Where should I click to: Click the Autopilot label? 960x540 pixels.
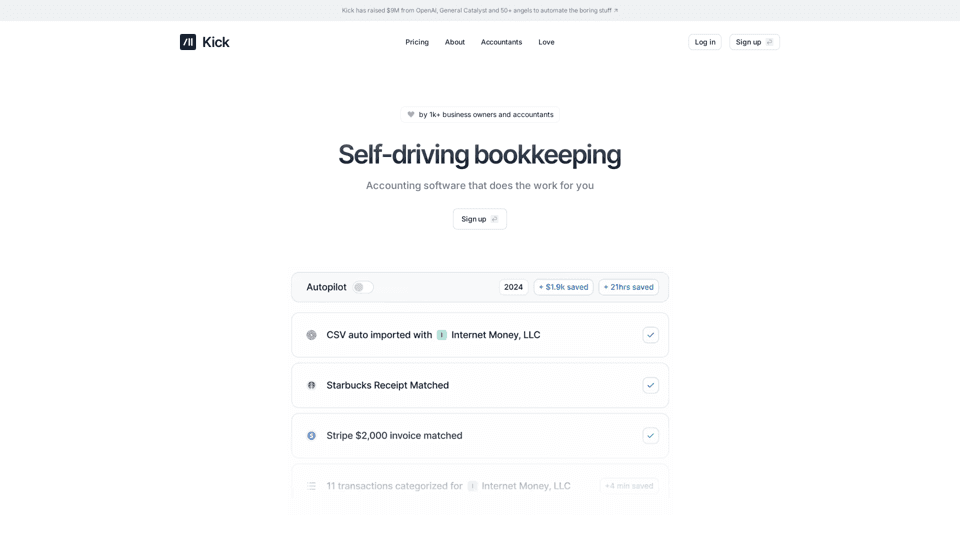[x=326, y=287]
